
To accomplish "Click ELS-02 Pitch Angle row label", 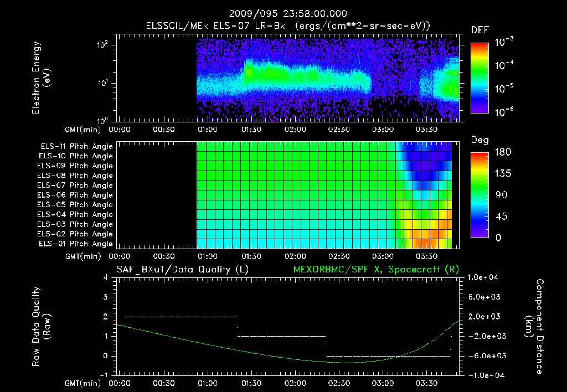I will pos(75,234).
